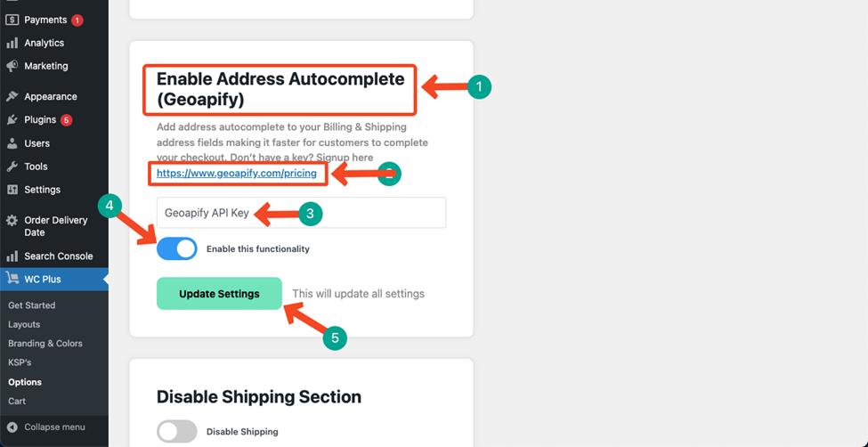Open the Layouts submenu item
Screen dimensions: 868x447
[24, 325]
